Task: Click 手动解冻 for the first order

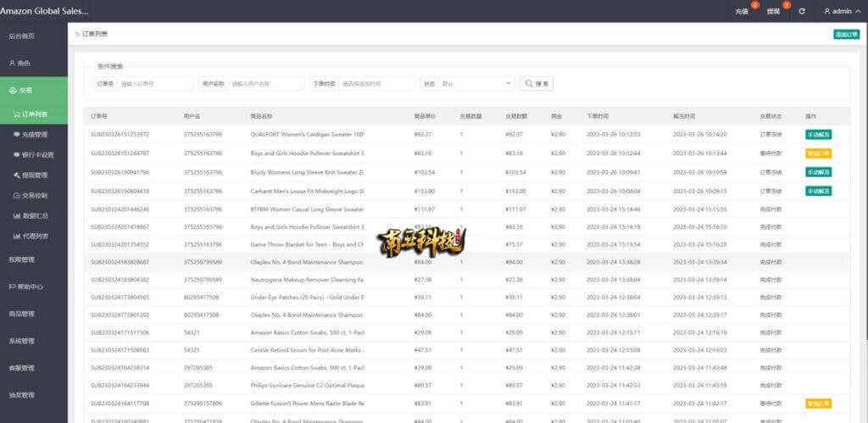Action: point(818,134)
